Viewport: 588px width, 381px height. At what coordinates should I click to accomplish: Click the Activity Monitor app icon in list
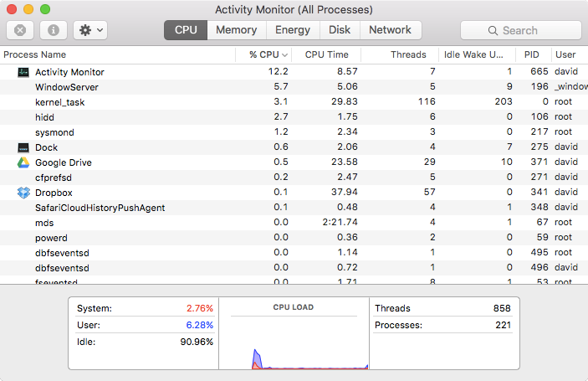pos(23,72)
